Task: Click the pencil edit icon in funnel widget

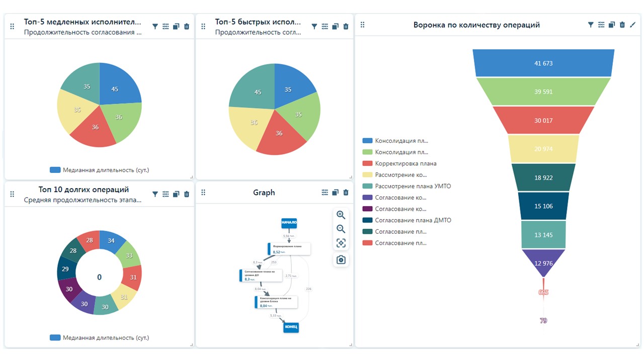Action: pos(633,25)
